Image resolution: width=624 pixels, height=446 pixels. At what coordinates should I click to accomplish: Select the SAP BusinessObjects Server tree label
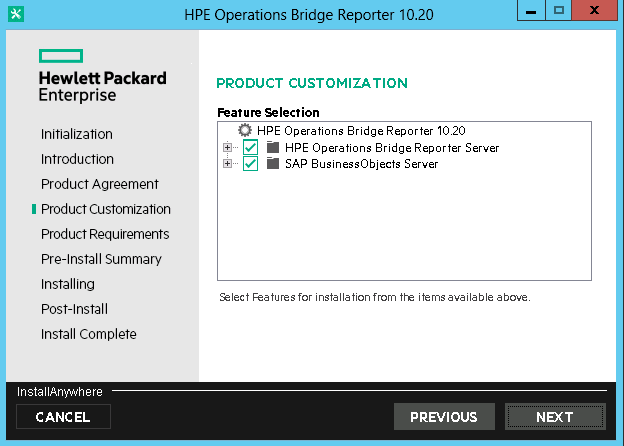(361, 164)
